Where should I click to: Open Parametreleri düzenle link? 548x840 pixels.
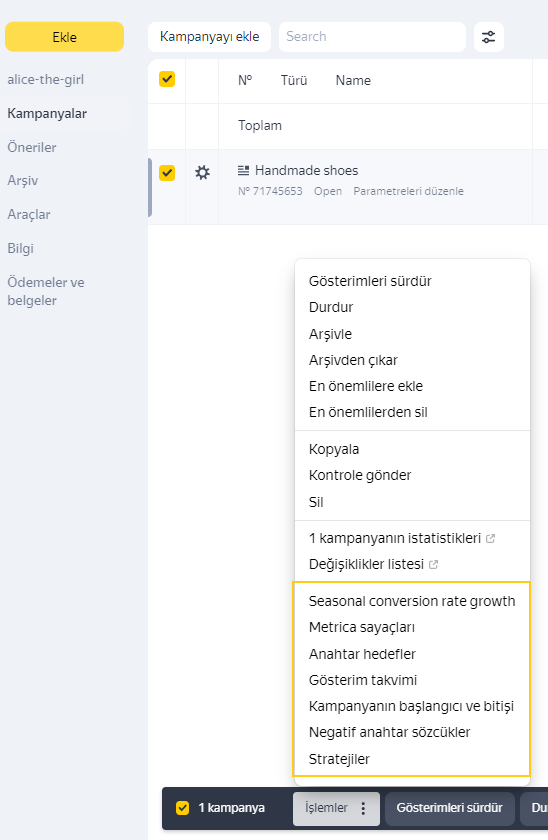coord(408,191)
